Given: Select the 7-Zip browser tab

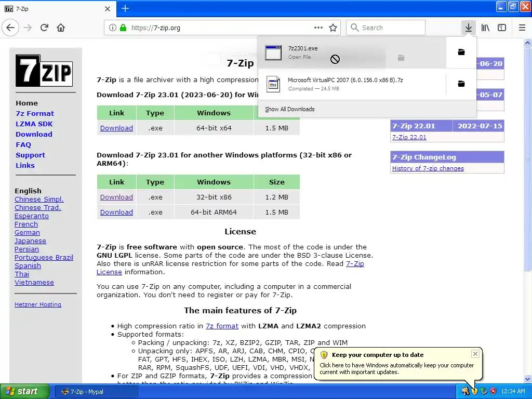Looking at the screenshot, I should click(x=58, y=9).
